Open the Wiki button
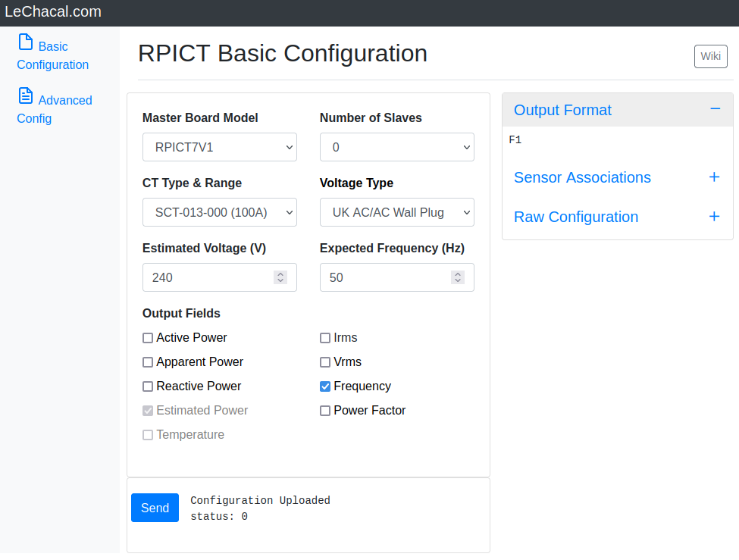The width and height of the screenshot is (739, 560). (x=711, y=56)
